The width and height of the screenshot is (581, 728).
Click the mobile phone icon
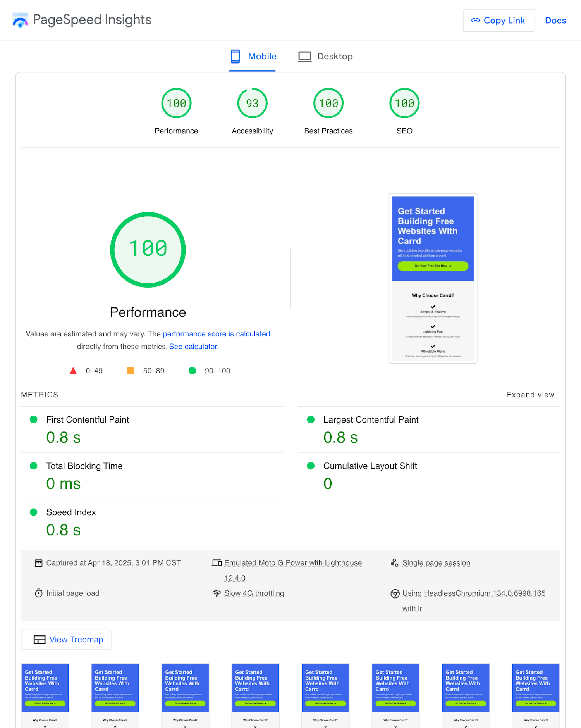235,56
